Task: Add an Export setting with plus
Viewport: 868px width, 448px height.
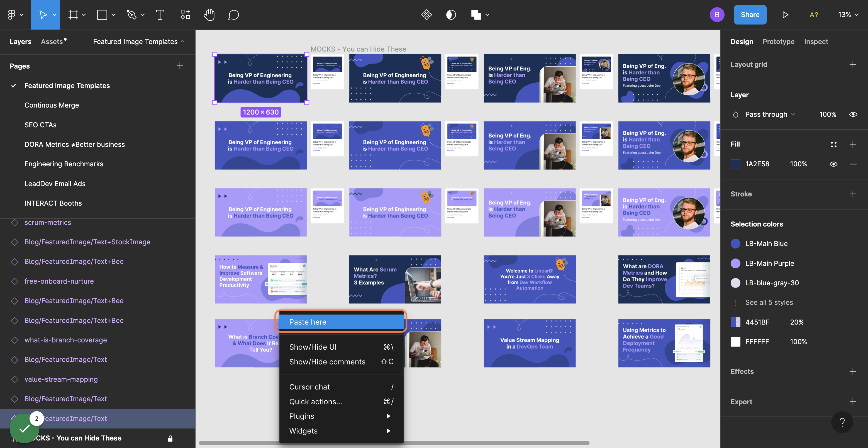Action: [852, 401]
